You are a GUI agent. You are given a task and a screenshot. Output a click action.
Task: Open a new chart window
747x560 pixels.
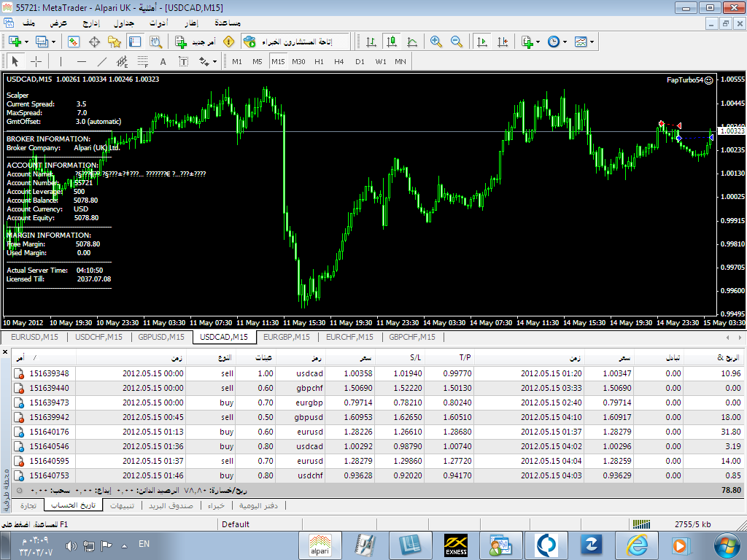[15, 42]
